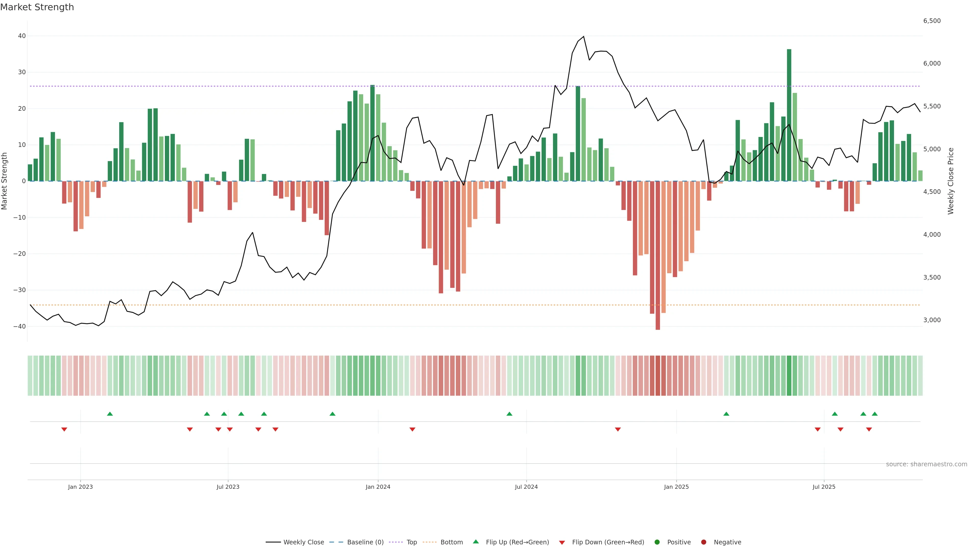Screen dimensions: 980x551
Task: Click the Negative red circle legend icon
Action: pos(703,542)
